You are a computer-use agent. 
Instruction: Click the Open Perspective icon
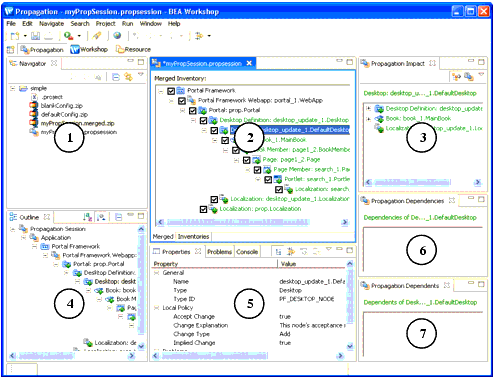coord(10,50)
